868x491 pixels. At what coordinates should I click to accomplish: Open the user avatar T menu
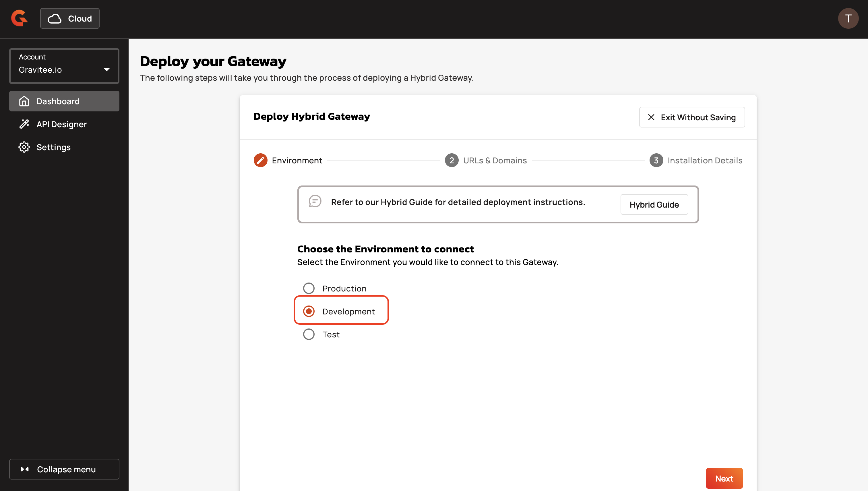tap(848, 19)
